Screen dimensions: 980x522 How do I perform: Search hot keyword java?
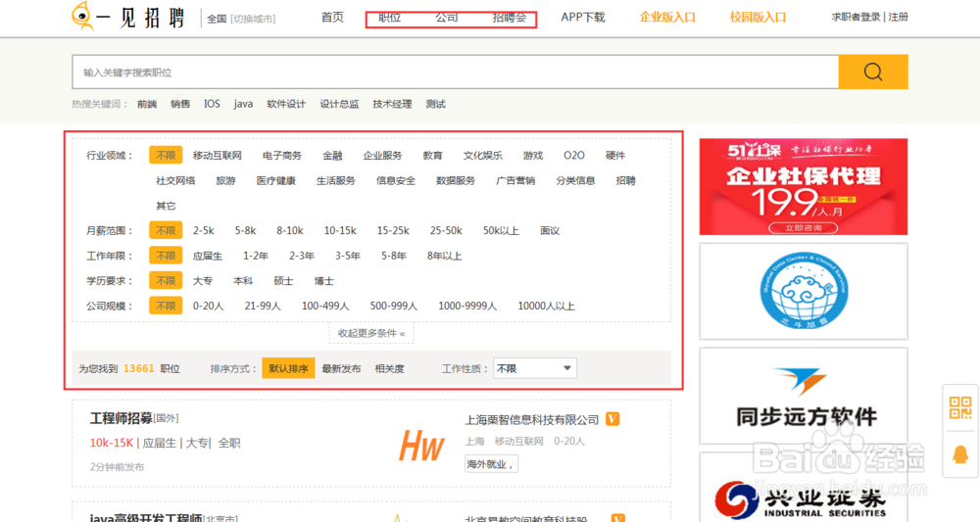tap(243, 104)
